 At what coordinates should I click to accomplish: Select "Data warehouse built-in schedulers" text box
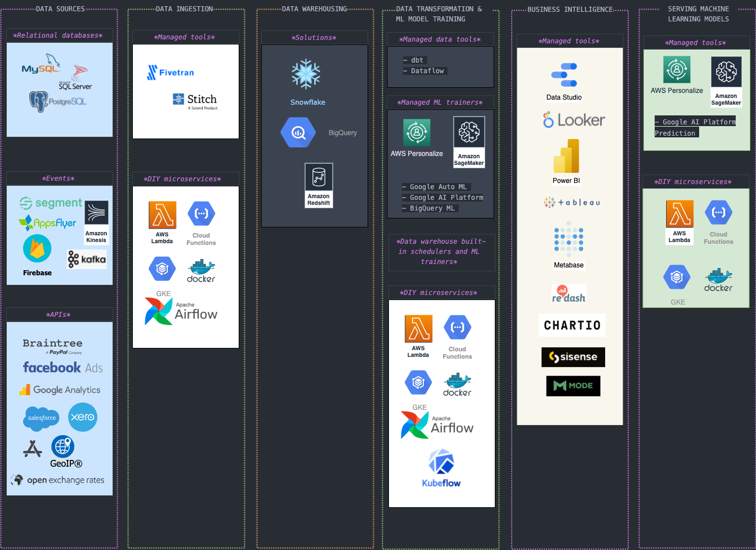click(442, 252)
